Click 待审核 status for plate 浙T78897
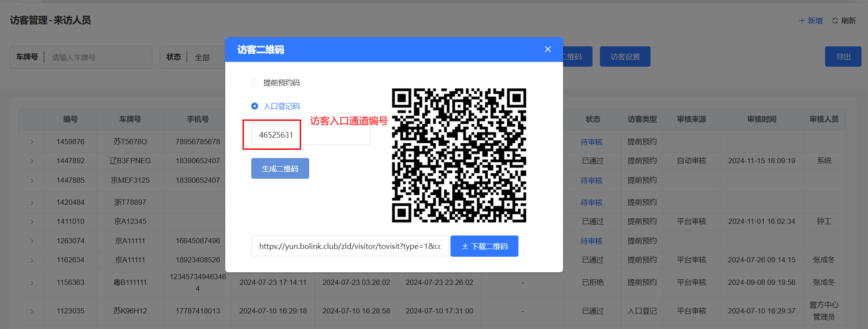 pos(592,203)
